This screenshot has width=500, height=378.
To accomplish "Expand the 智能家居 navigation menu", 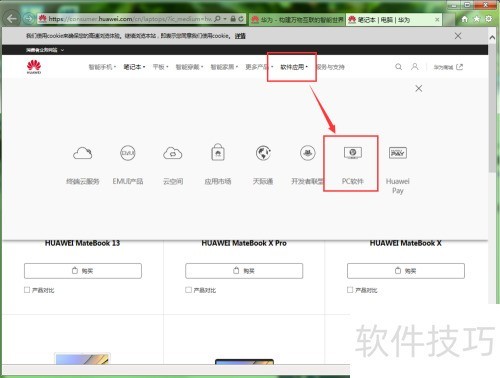I will (x=224, y=67).
